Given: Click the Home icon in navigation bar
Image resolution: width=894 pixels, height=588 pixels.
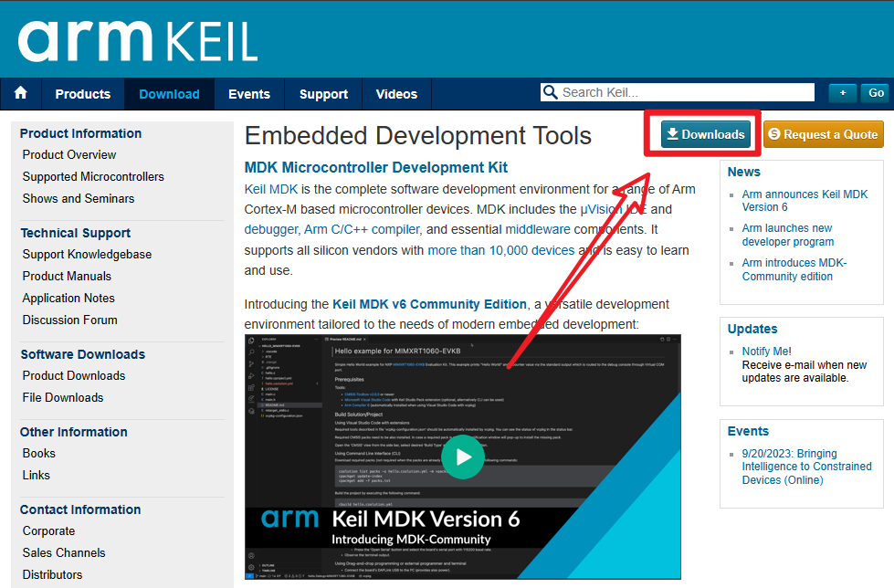Looking at the screenshot, I should coord(21,93).
